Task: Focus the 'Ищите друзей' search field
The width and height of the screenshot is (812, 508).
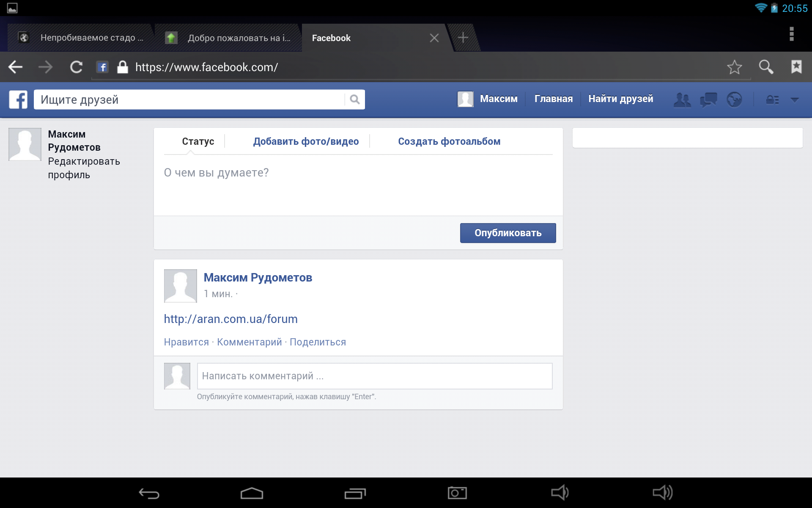Action: coord(189,99)
